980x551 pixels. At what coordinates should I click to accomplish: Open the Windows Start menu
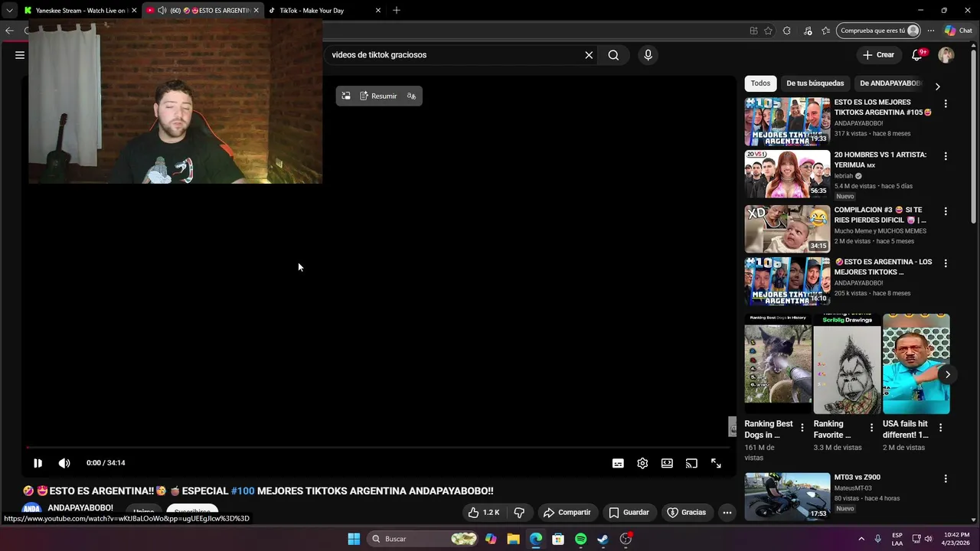pos(354,539)
